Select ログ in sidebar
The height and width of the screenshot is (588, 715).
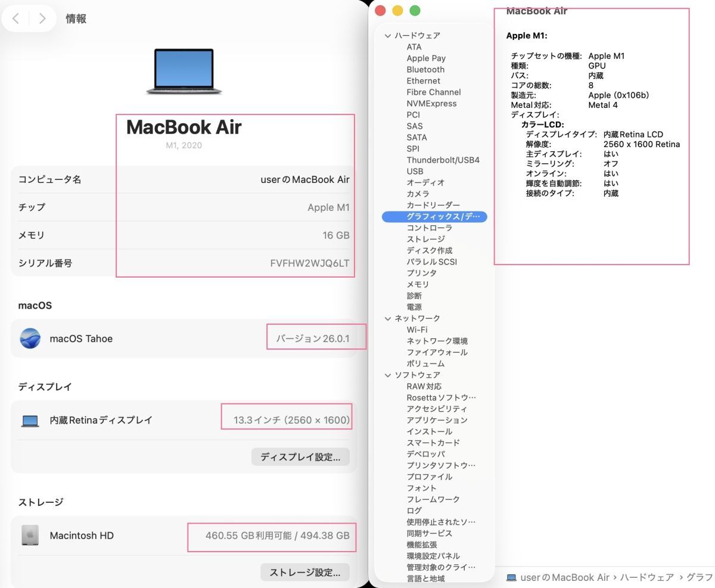414,511
